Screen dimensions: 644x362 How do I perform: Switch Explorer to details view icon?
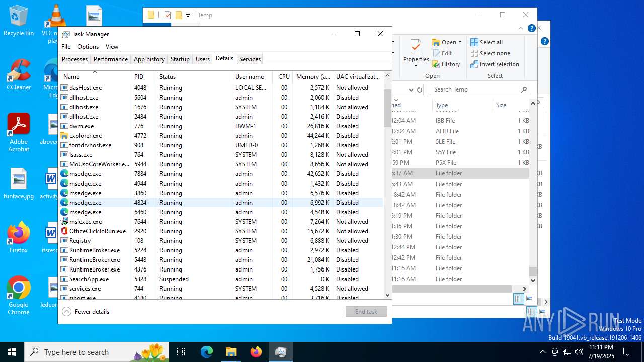(x=519, y=299)
